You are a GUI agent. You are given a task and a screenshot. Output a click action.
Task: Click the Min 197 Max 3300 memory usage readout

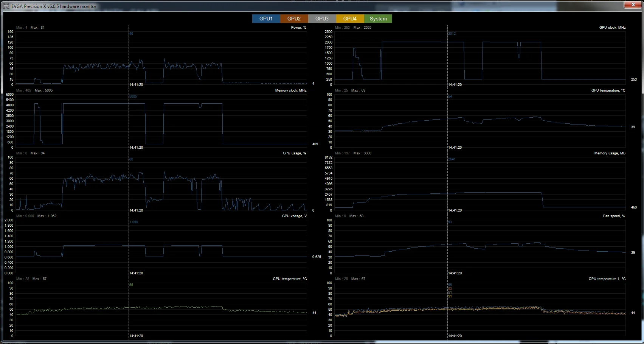pos(353,153)
